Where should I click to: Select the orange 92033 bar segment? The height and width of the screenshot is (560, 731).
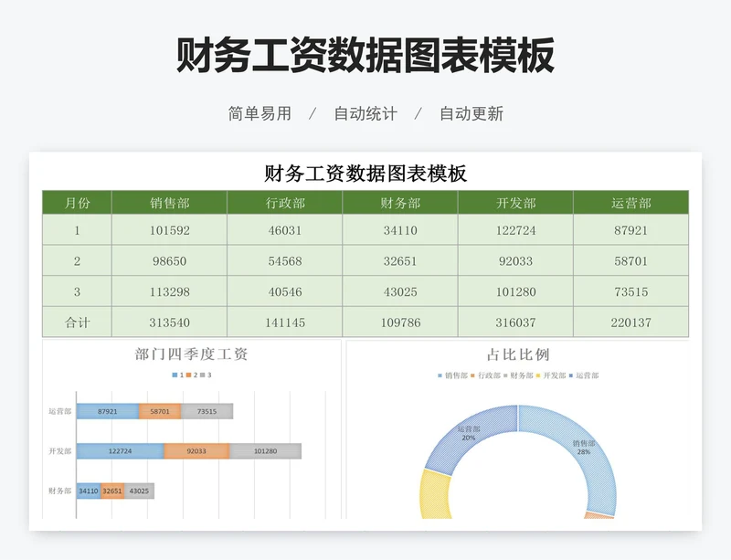point(196,451)
